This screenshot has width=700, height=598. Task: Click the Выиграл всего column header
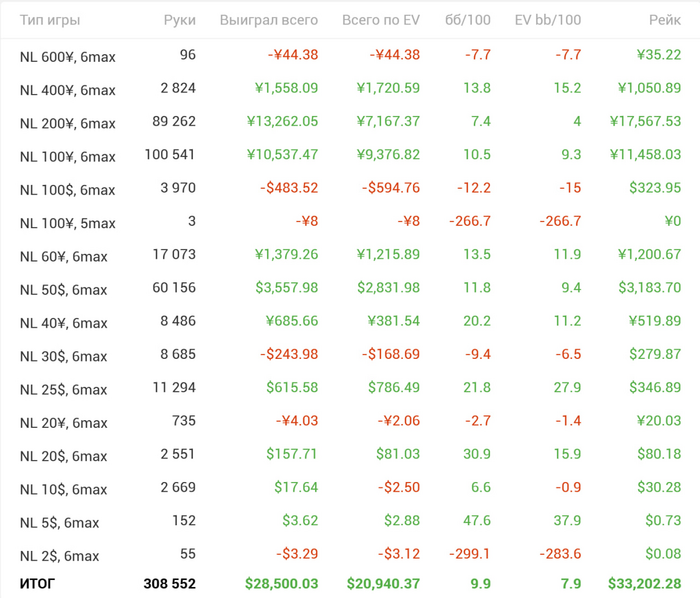(x=269, y=20)
